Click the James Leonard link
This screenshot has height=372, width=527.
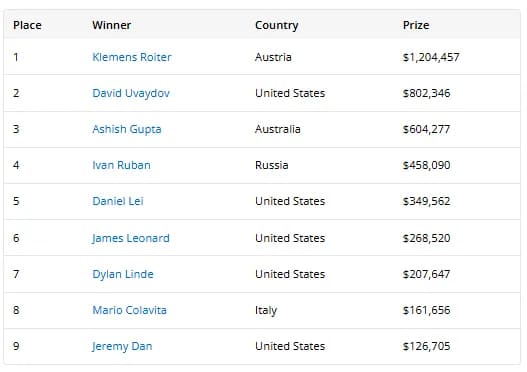coord(131,238)
